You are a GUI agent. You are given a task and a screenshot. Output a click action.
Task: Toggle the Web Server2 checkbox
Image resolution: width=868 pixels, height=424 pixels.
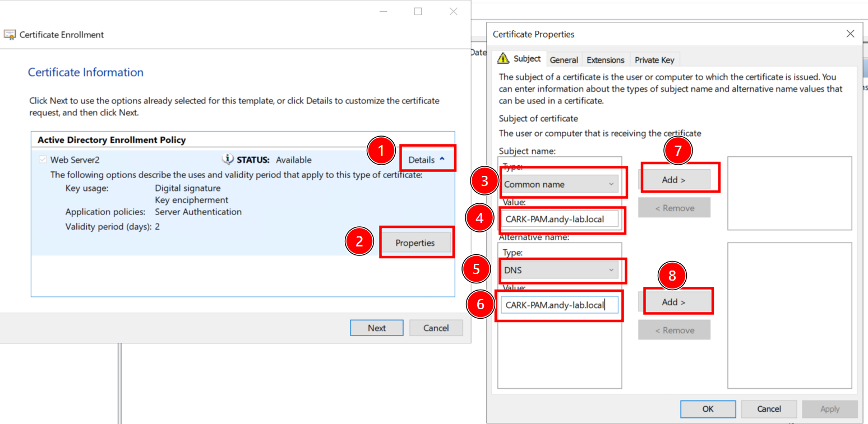click(x=43, y=160)
